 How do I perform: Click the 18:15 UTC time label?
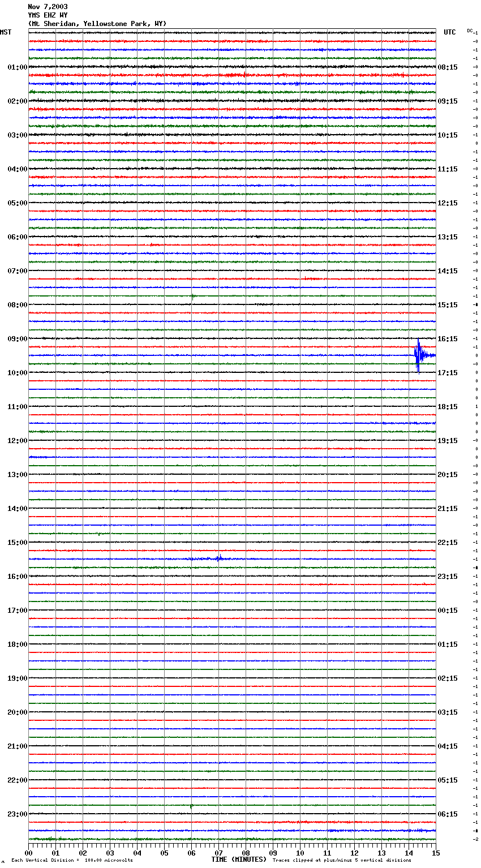pos(448,407)
